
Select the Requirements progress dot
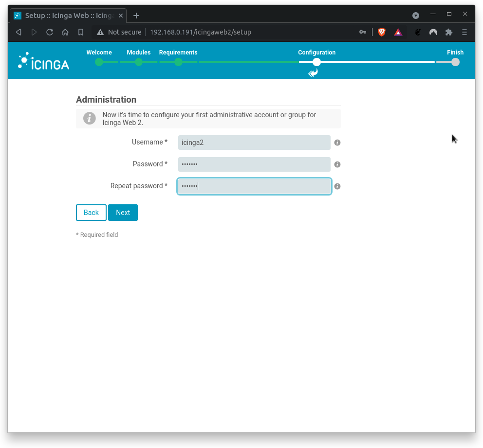pyautogui.click(x=178, y=62)
